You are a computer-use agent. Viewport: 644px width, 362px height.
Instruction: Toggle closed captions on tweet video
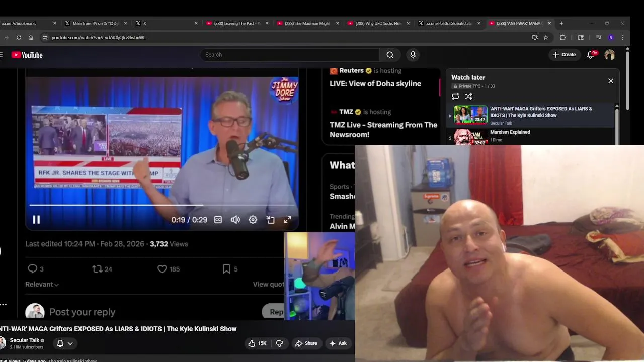pyautogui.click(x=218, y=220)
